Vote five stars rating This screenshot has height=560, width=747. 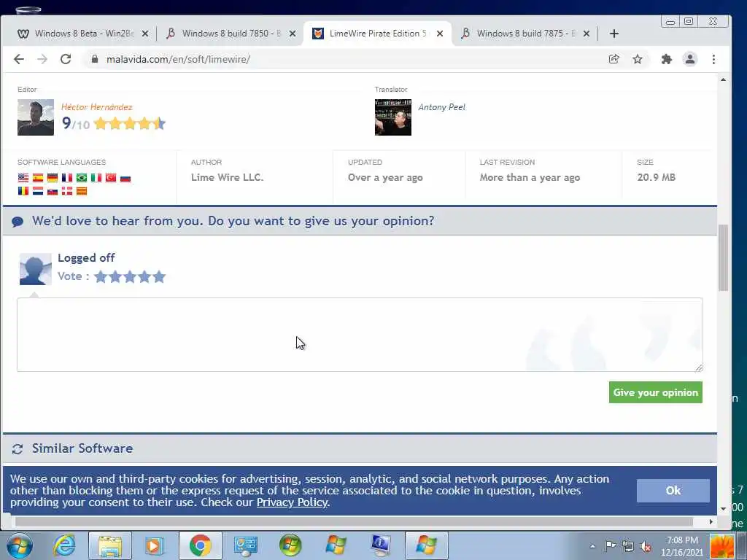[x=160, y=276]
